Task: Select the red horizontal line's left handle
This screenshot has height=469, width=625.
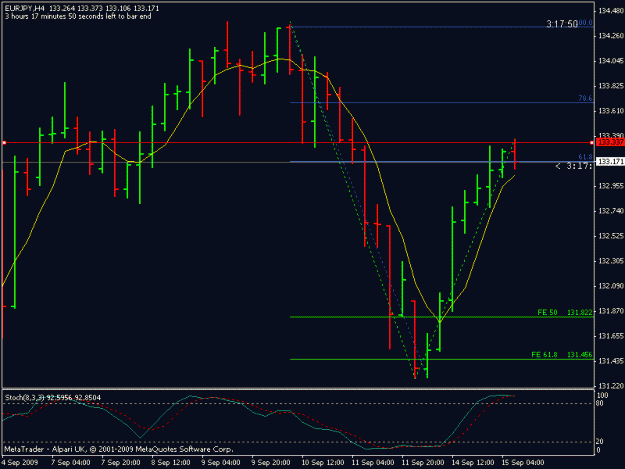Action: click(4, 143)
